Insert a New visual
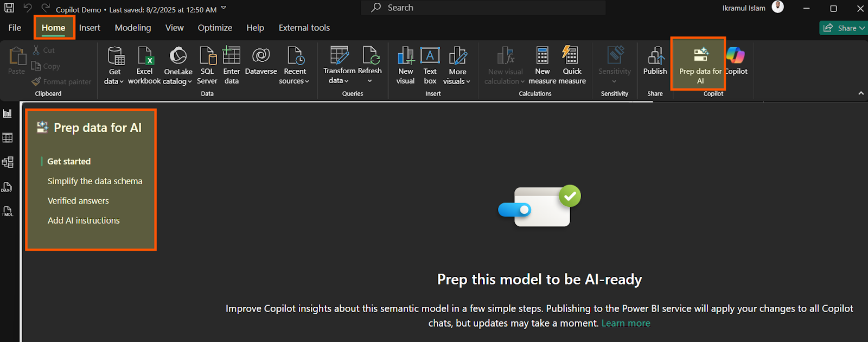868x342 pixels. [x=405, y=66]
